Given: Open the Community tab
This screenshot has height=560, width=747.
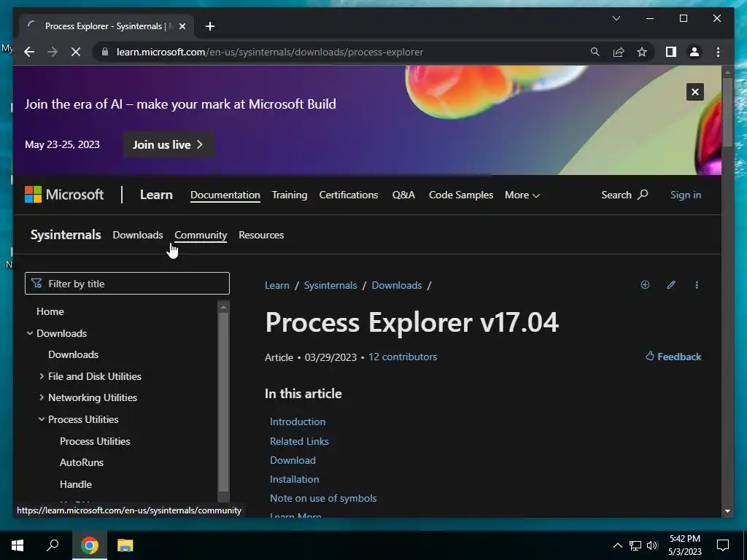Looking at the screenshot, I should tap(201, 236).
